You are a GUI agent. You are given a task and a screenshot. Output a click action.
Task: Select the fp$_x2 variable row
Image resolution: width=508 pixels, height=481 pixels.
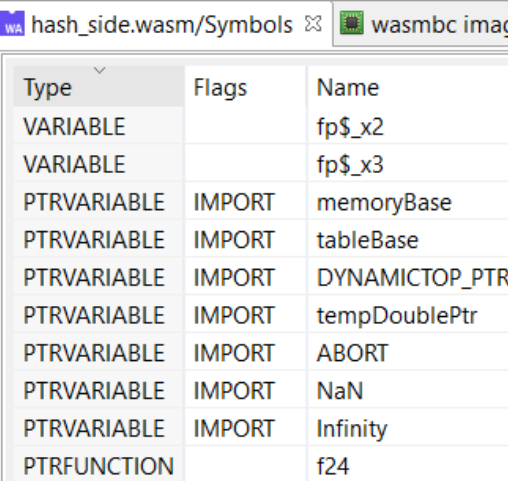pyautogui.click(x=261, y=127)
